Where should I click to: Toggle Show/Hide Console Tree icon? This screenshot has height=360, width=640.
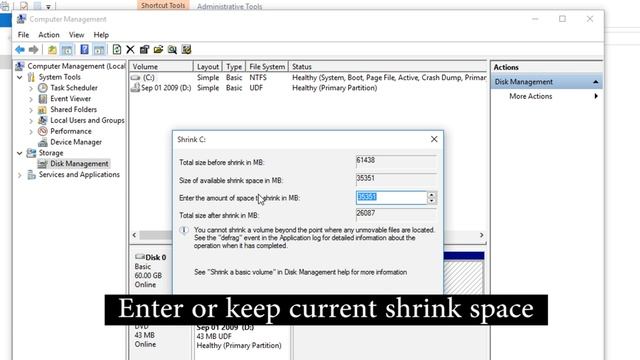(67, 50)
